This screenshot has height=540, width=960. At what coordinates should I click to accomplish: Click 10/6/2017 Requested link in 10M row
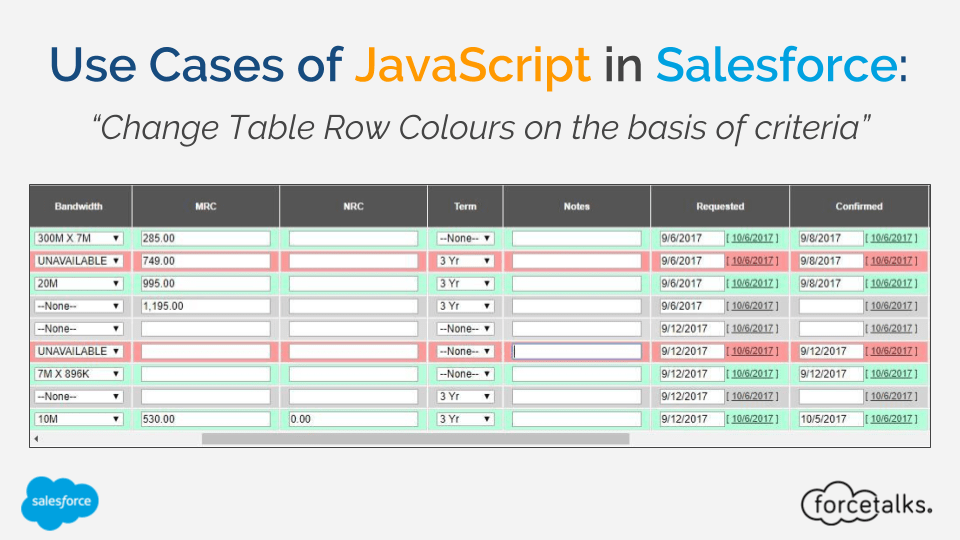[752, 419]
